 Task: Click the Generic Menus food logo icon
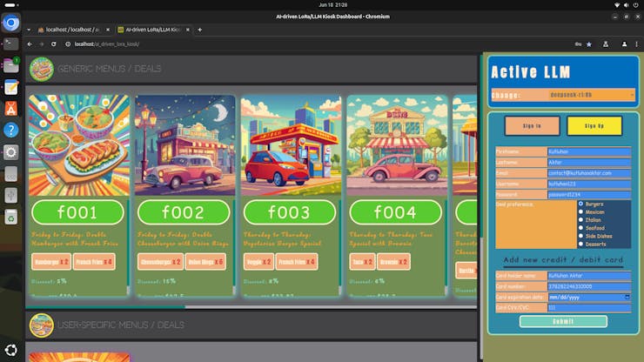coord(41,69)
